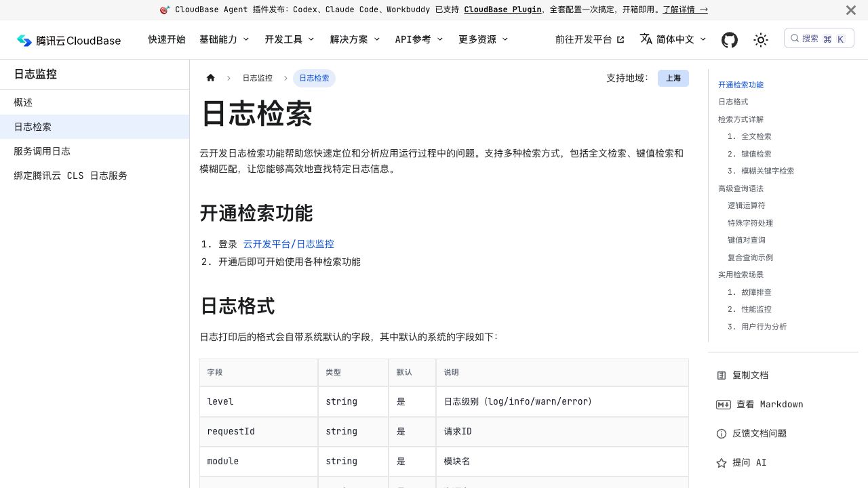Click the 日志监控 breadcrumb

point(258,78)
